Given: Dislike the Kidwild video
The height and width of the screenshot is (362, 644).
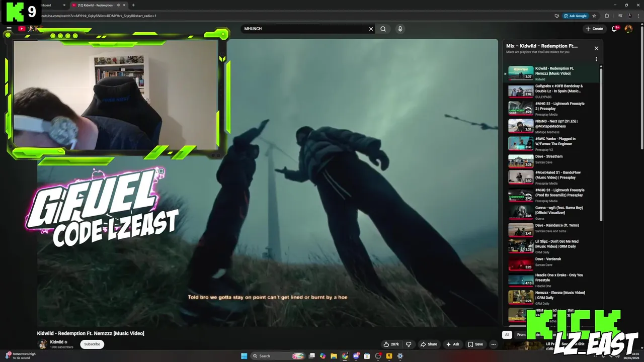Looking at the screenshot, I should tap(409, 344).
